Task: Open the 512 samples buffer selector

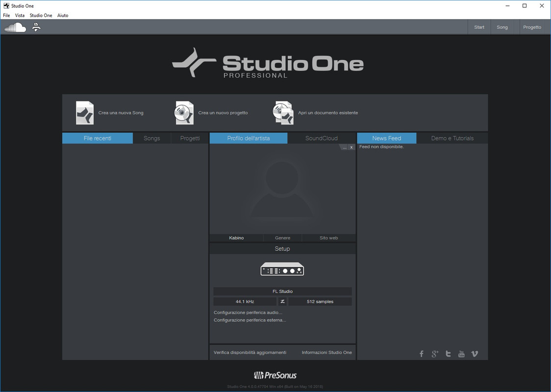Action: click(320, 301)
